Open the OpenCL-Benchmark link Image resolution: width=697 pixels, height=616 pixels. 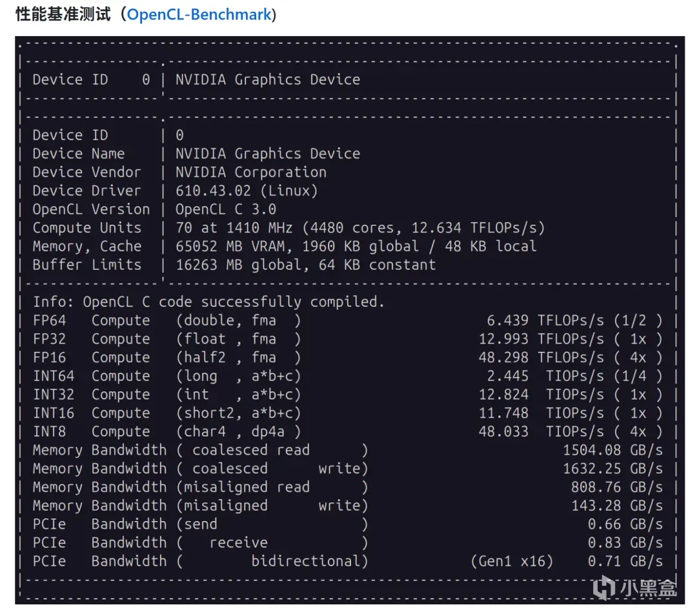[x=199, y=14]
